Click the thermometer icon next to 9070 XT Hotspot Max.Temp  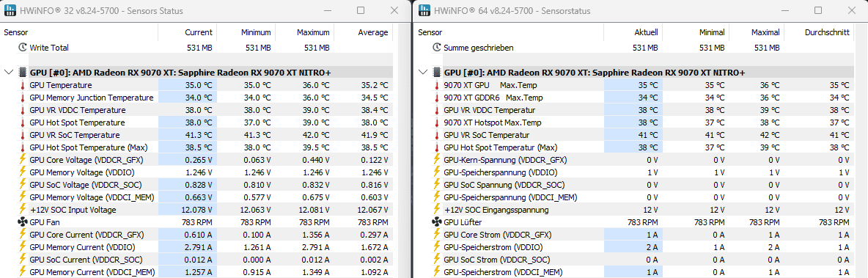coord(437,122)
